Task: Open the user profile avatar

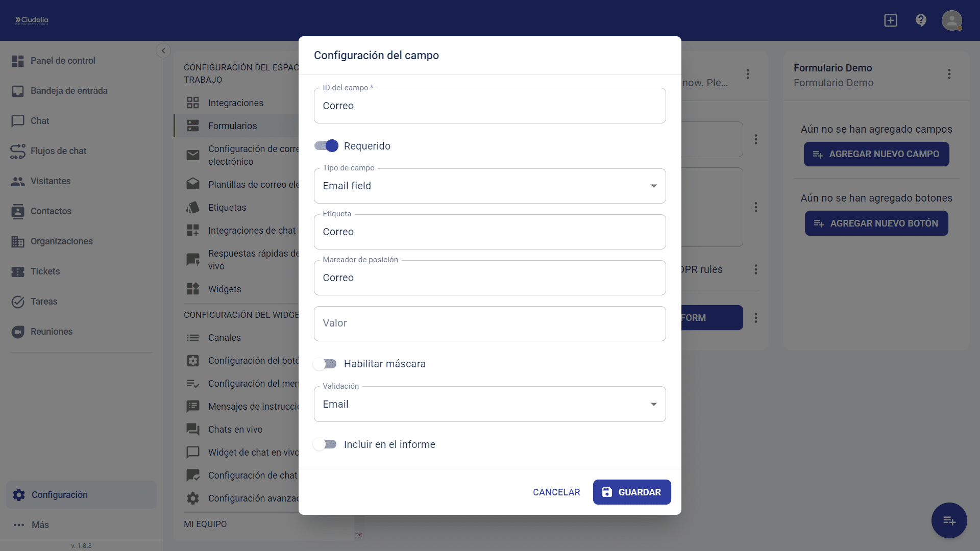Action: (951, 20)
